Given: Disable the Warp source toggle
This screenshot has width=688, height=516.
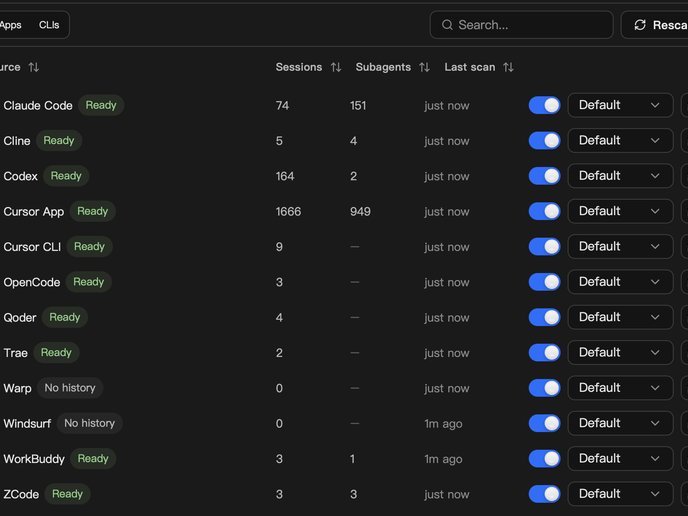Looking at the screenshot, I should [545, 388].
